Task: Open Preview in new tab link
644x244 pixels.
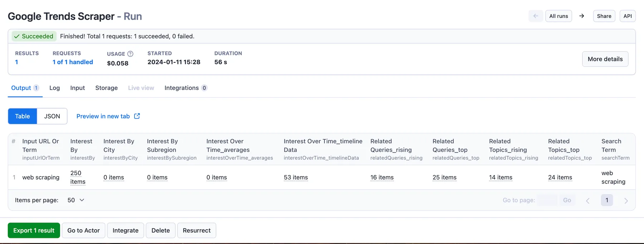Action: pos(108,116)
